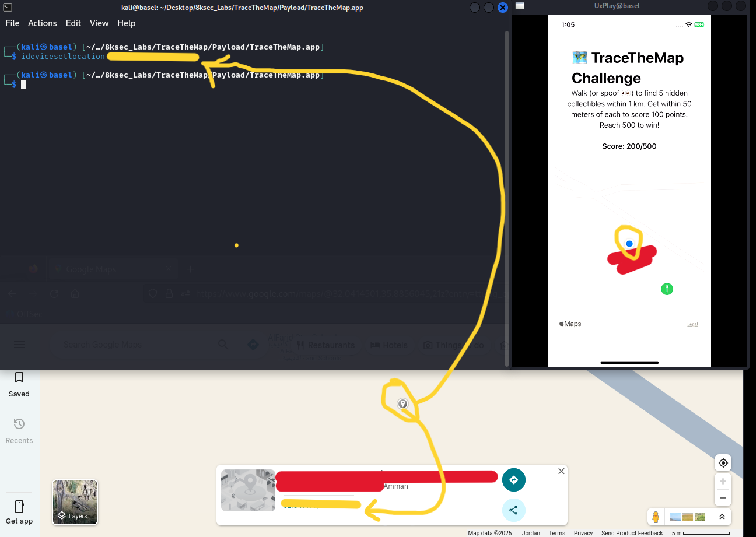Click Send Product Feedback link
Viewport: 756px width, 537px height.
tap(632, 533)
